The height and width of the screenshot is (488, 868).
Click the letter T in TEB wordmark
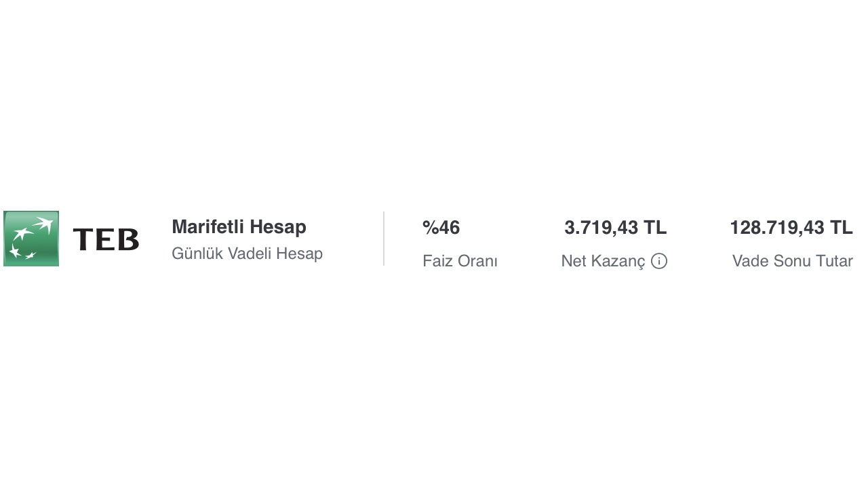tap(83, 239)
